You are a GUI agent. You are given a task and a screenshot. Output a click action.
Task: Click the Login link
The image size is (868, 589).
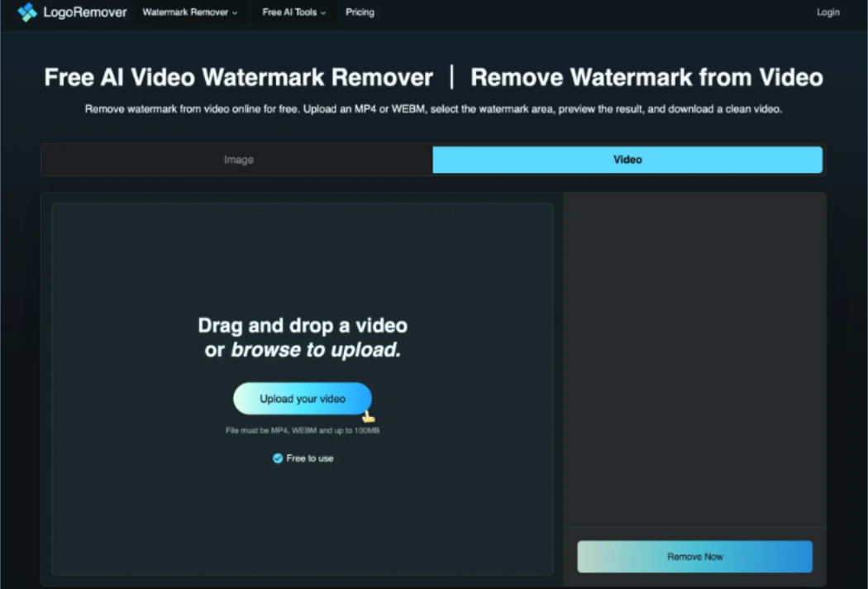(x=827, y=12)
